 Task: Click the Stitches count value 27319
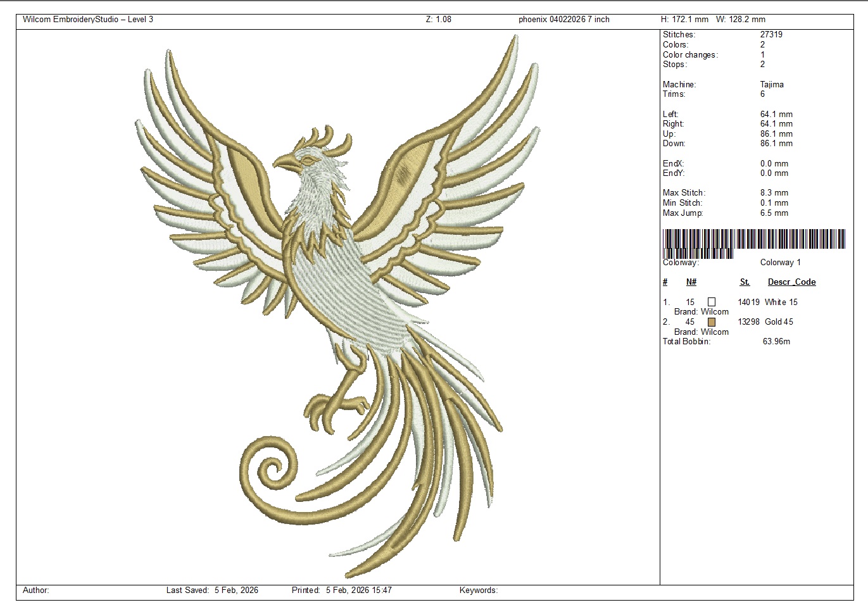771,35
